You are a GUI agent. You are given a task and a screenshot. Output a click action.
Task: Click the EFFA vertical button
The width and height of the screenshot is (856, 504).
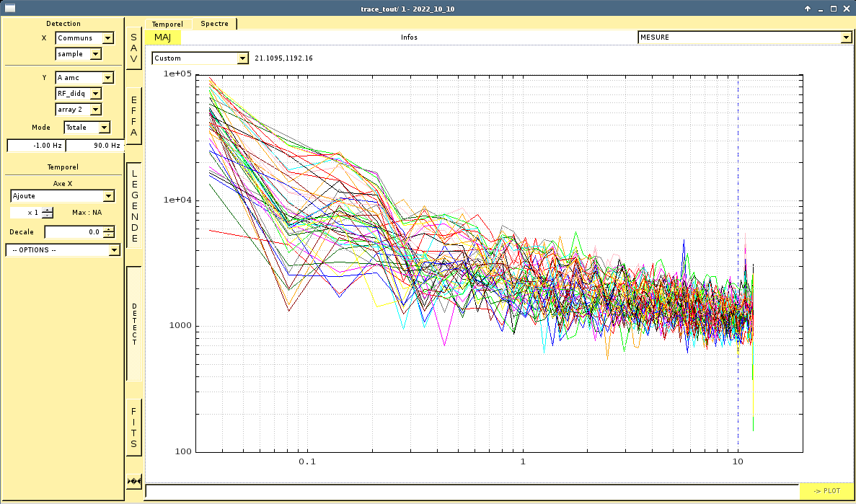(x=133, y=116)
